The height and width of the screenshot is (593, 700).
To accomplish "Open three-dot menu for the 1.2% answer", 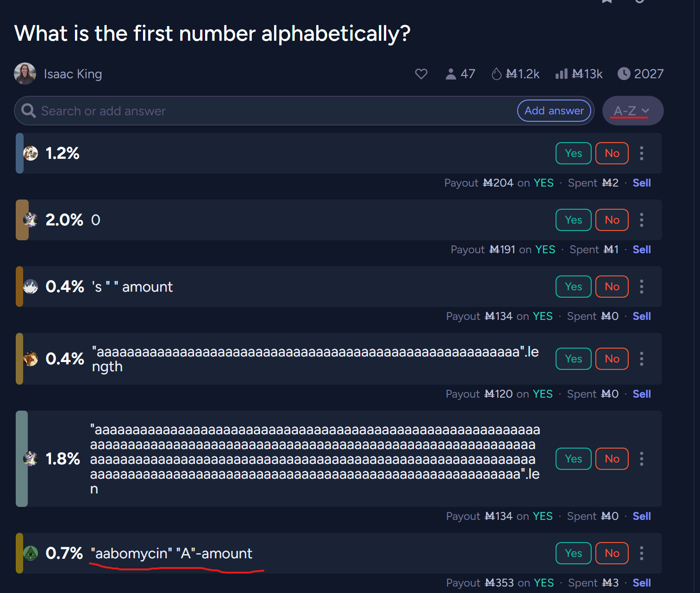I will (641, 153).
